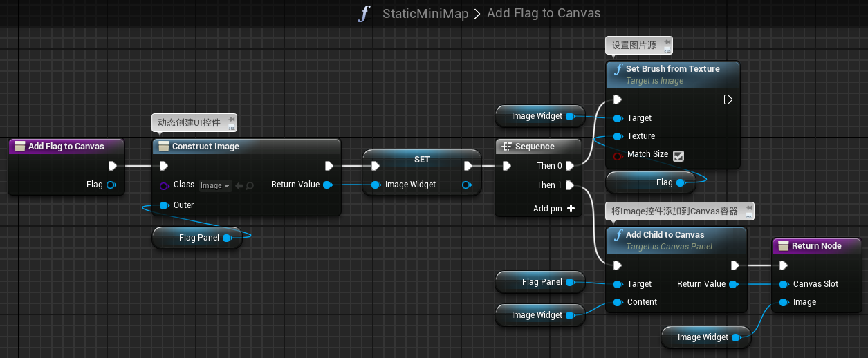868x358 pixels.
Task: Click the Content input pin
Action: point(618,302)
